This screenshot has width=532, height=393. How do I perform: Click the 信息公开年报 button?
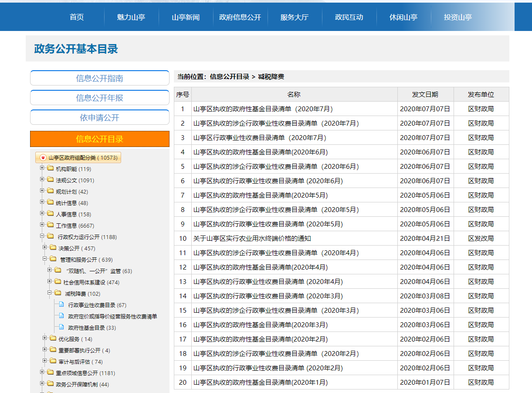coord(100,98)
